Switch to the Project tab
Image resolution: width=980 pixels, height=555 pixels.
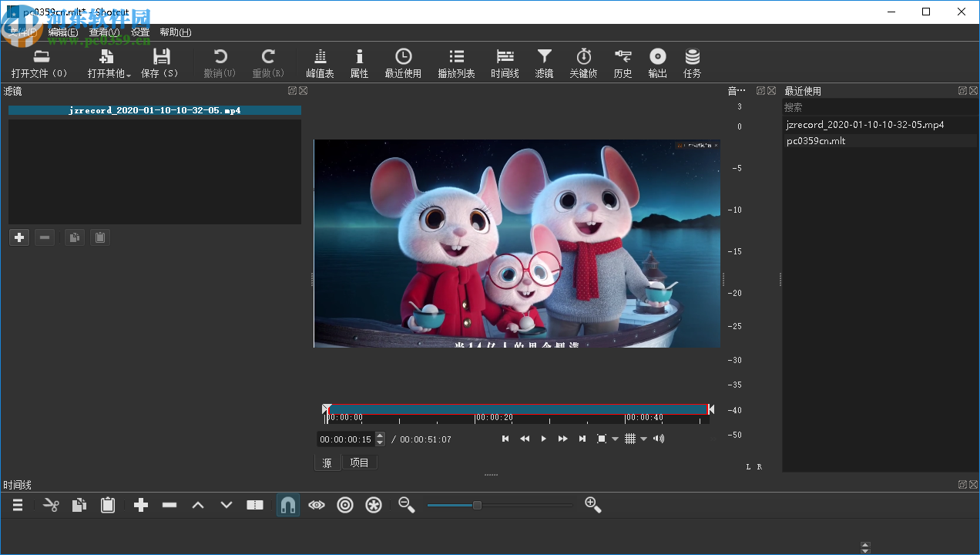click(359, 462)
